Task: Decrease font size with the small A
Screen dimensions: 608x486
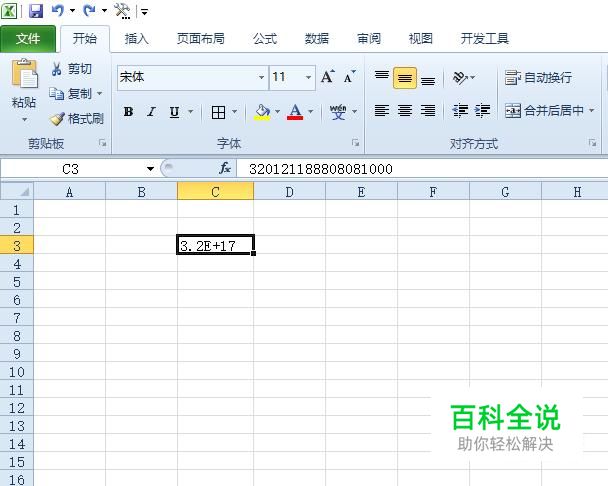Action: [349, 77]
